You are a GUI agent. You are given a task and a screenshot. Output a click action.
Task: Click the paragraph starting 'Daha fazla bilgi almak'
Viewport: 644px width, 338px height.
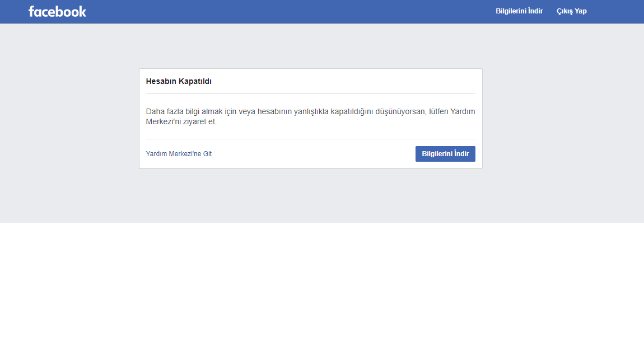[x=310, y=116]
